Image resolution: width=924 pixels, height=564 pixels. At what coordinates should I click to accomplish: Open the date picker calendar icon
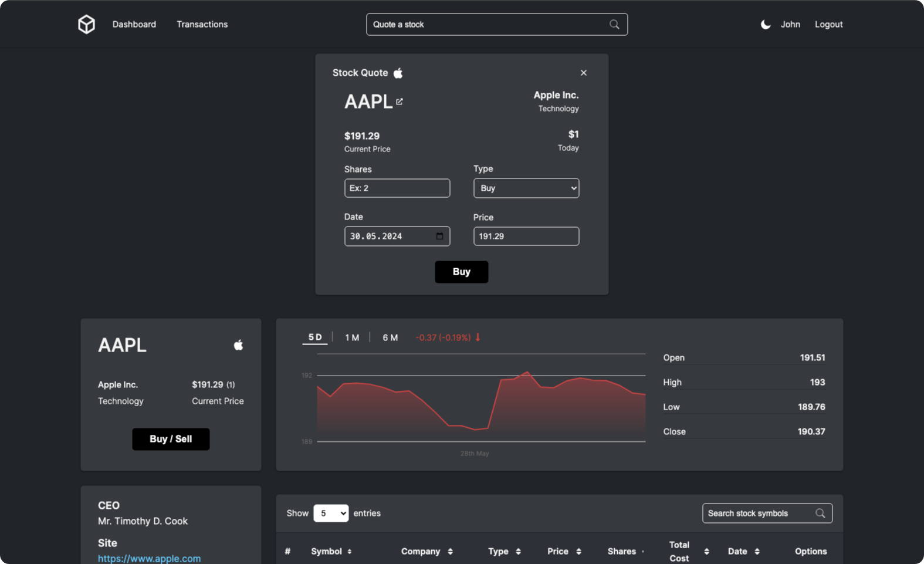[x=439, y=236]
